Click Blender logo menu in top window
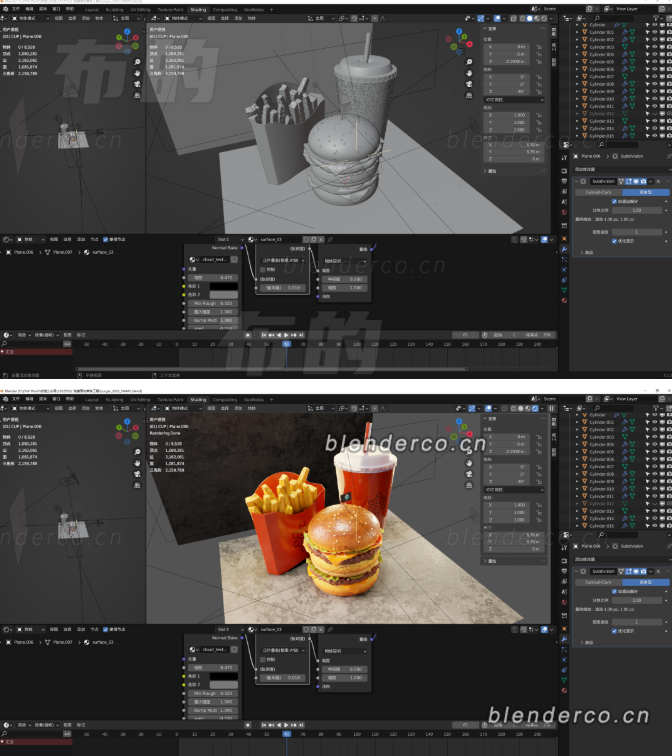Screen dimensions: 672x756 [5, 9]
